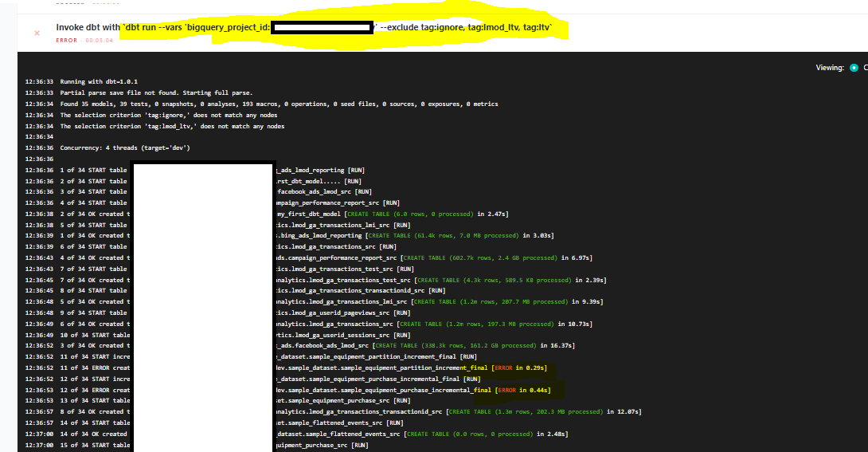Image resolution: width=868 pixels, height=452 pixels.
Task: Click '10 of 34 START' lmod_ga_userid_sessions_src row
Action: pos(217,335)
